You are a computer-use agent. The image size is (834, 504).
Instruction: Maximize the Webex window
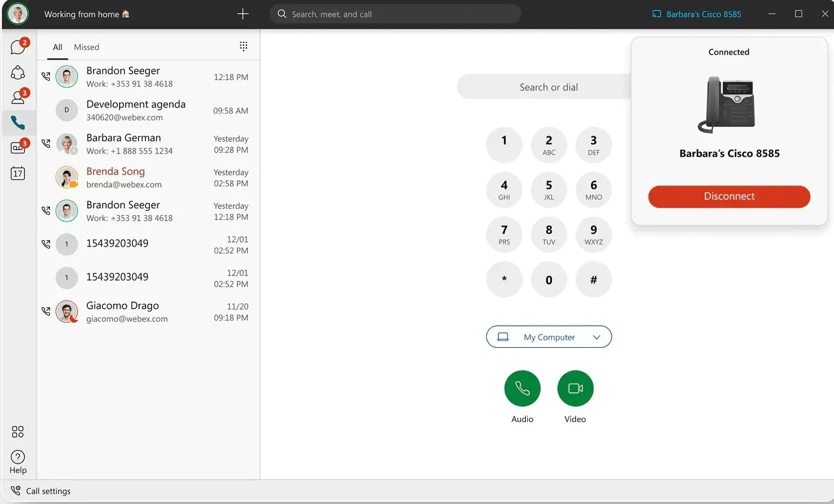[798, 14]
